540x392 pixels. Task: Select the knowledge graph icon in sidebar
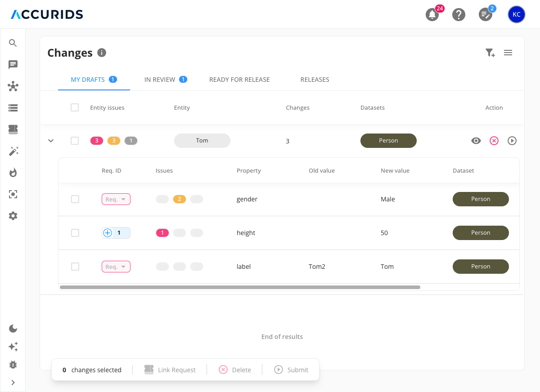click(x=13, y=86)
